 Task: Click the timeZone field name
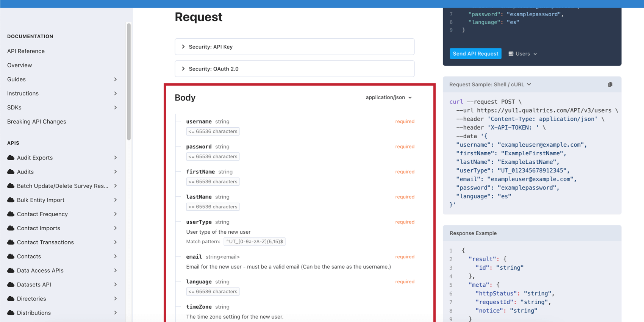(x=199, y=307)
